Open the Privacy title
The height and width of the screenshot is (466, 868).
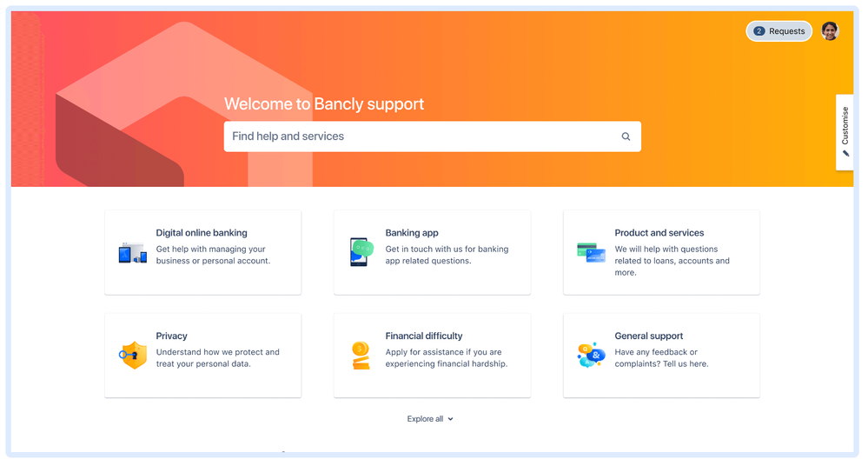[x=172, y=336]
